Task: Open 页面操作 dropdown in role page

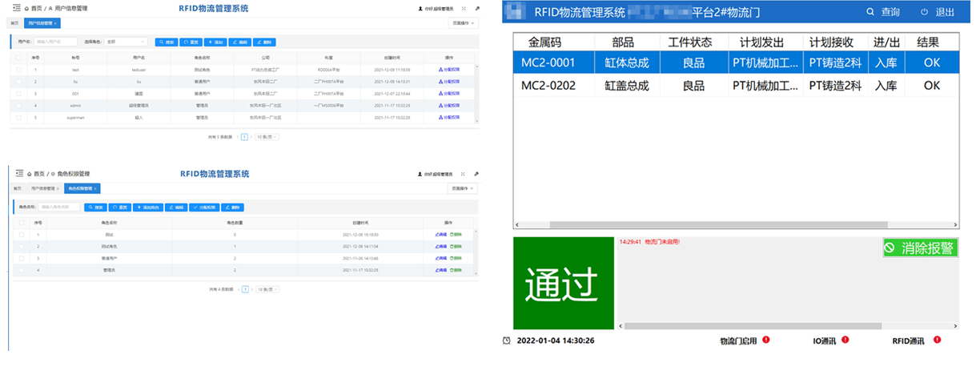Action: pos(463,188)
